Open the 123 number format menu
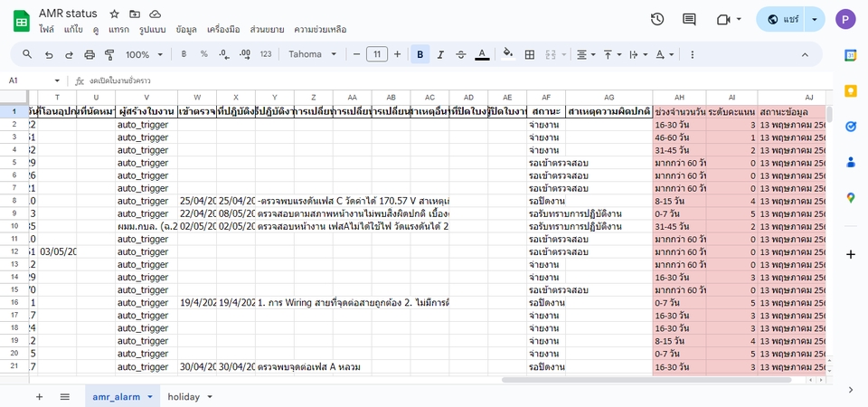Screen dimensions: 868x407 click(x=266, y=54)
